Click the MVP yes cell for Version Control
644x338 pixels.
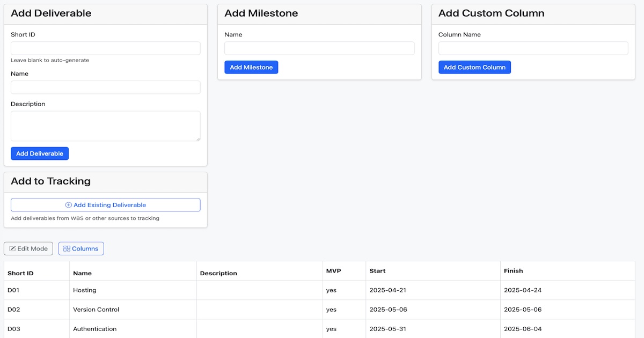click(345, 310)
